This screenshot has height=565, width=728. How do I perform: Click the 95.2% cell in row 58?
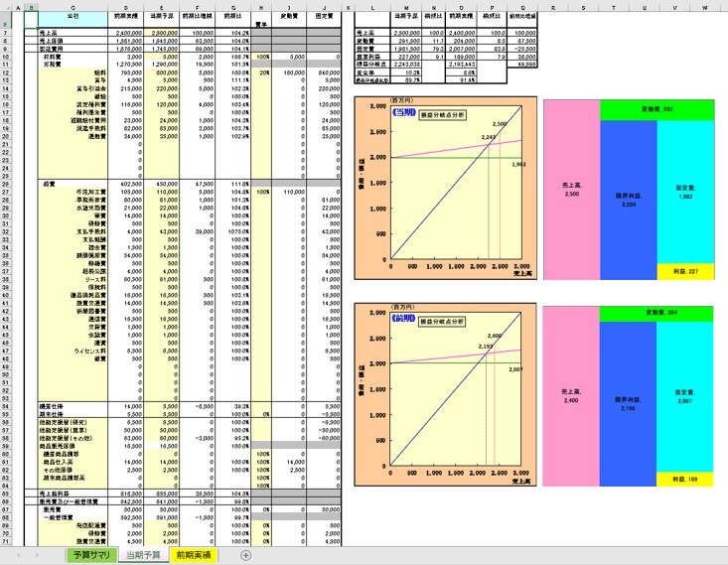click(x=233, y=438)
